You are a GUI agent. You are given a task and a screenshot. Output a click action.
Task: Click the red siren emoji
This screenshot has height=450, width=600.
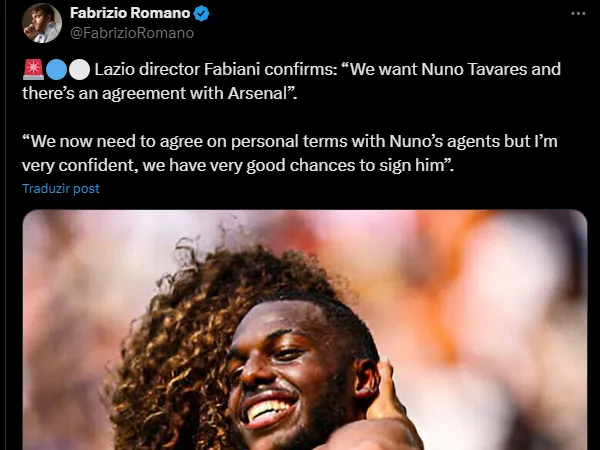point(33,70)
